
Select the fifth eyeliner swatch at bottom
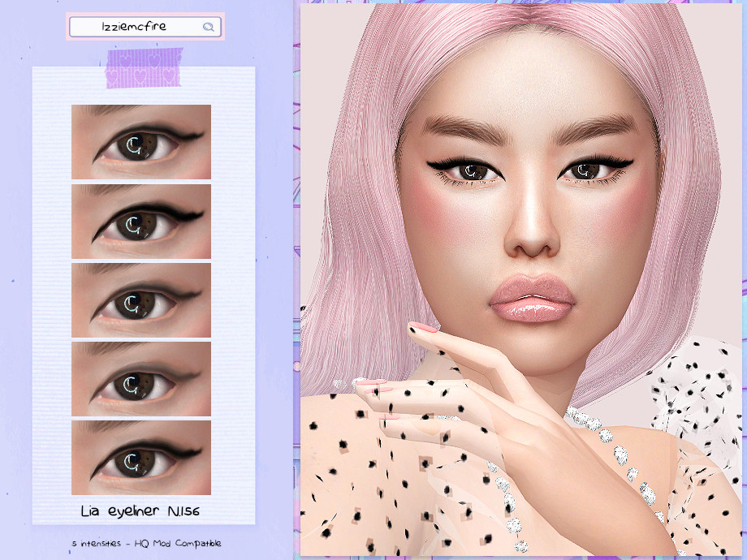(x=141, y=457)
